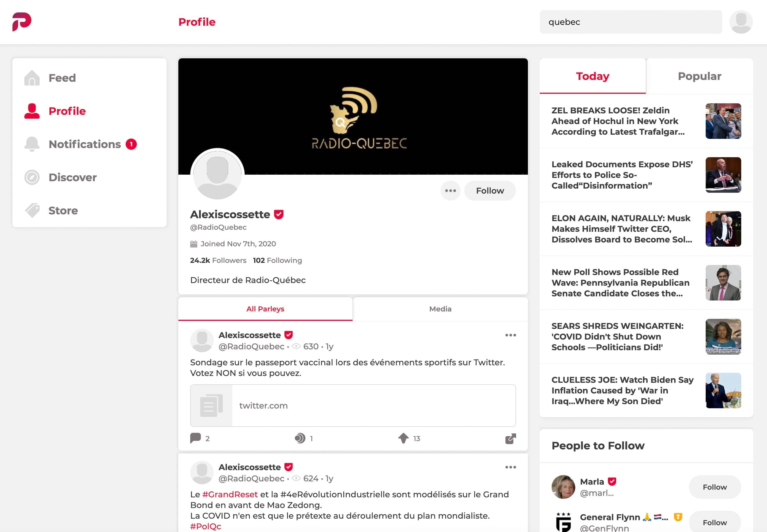Click the Feed house icon in the sidebar
The height and width of the screenshot is (532, 767).
click(x=32, y=78)
